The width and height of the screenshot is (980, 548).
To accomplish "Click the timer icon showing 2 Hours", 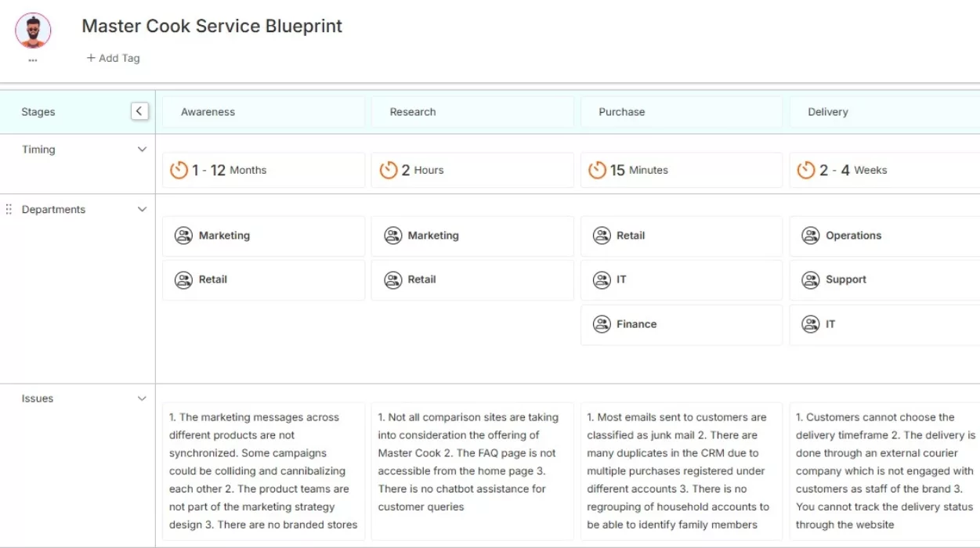I will tap(388, 169).
